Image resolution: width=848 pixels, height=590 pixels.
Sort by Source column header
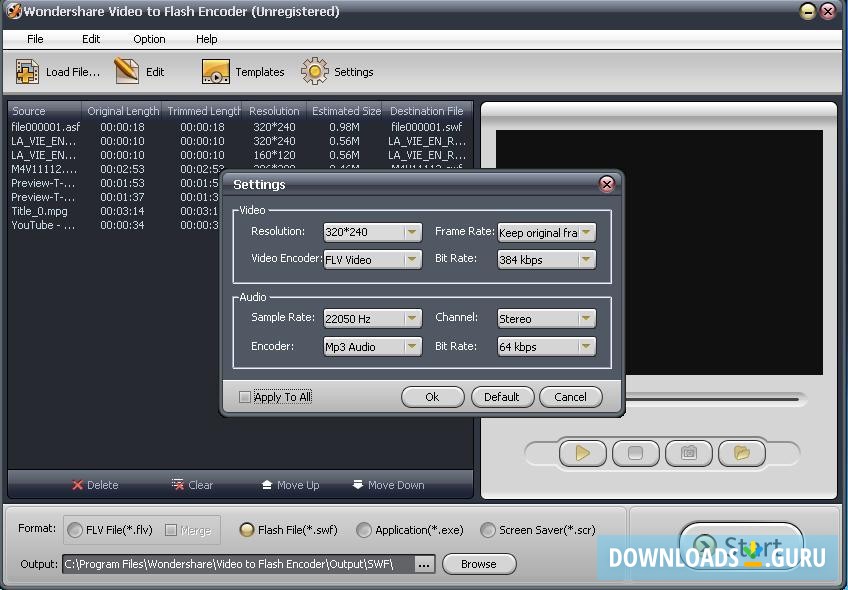click(45, 111)
